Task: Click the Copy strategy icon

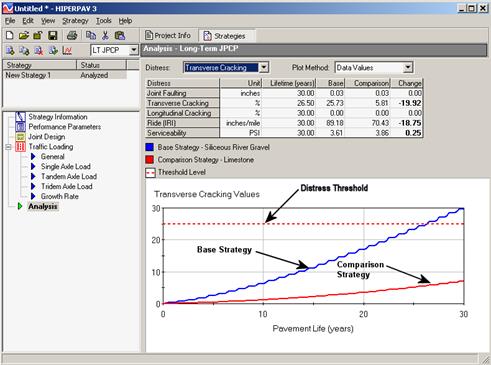Action: (x=24, y=50)
